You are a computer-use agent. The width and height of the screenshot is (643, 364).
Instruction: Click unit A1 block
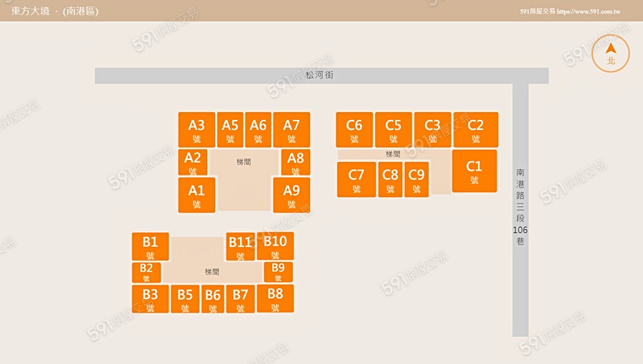(x=196, y=195)
